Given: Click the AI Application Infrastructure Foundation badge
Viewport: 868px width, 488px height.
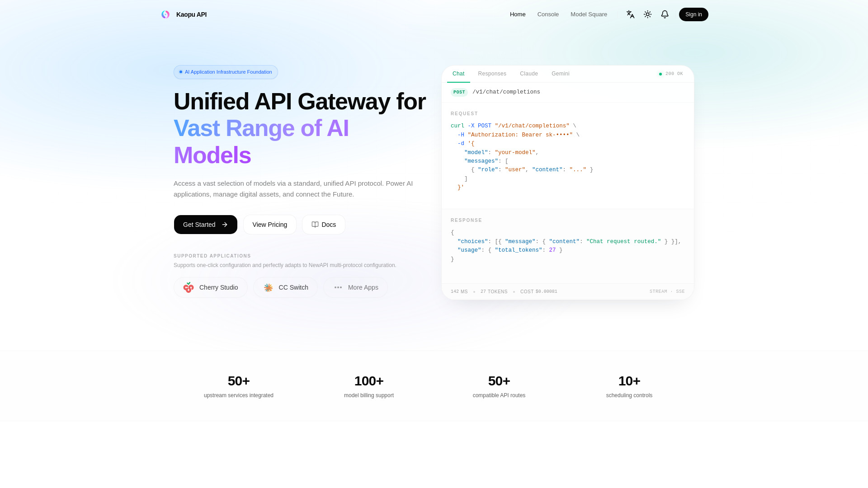Looking at the screenshot, I should coord(226,72).
